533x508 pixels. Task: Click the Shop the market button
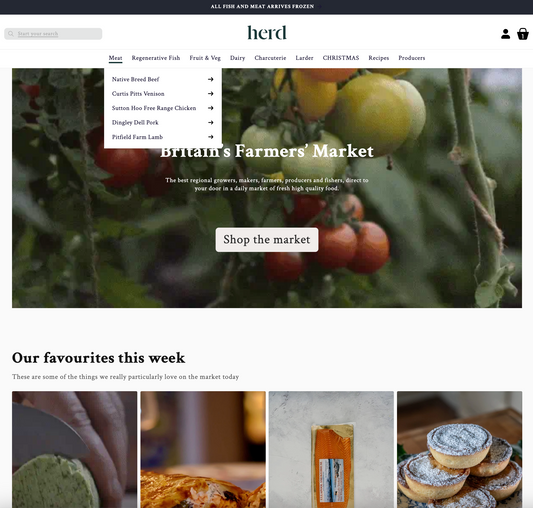click(267, 240)
